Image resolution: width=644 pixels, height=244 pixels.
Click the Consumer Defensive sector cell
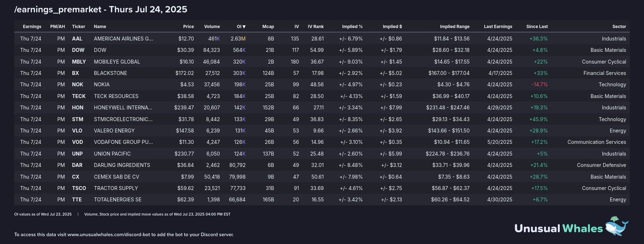(x=601, y=165)
